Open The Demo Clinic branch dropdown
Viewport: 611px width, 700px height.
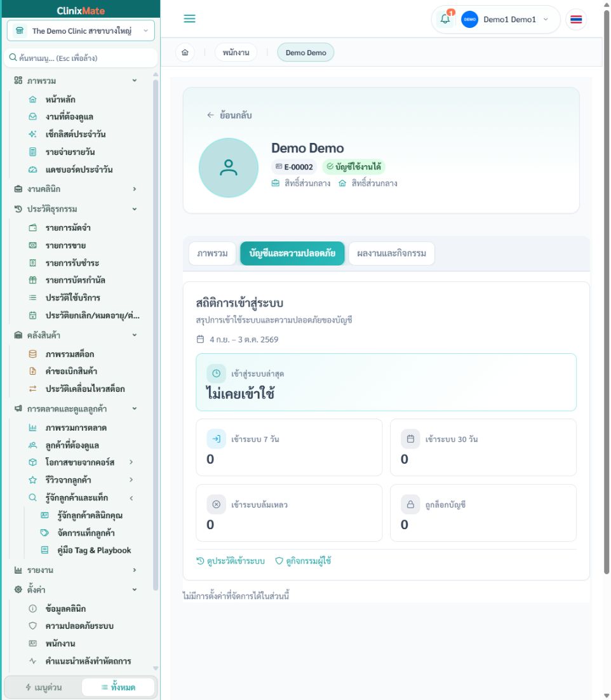point(81,30)
